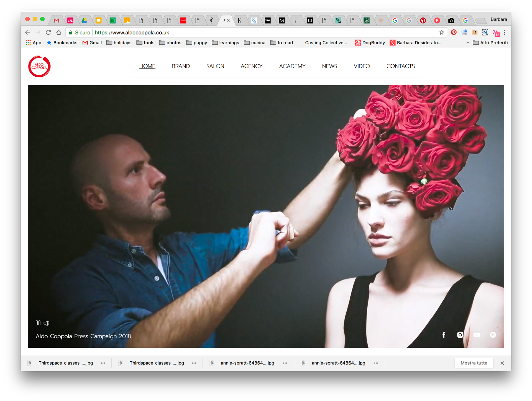This screenshot has height=401, width=532.
Task: Reload the page
Action: point(48,32)
